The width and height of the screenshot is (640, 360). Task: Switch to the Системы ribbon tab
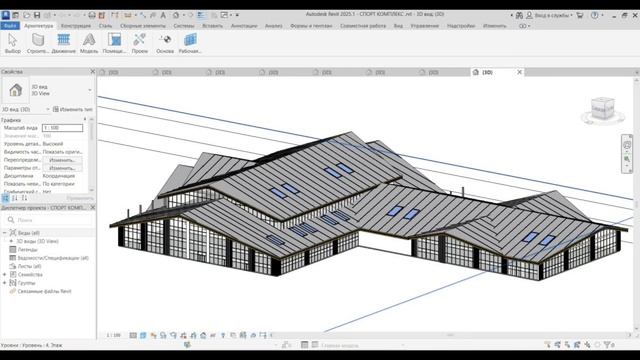[x=184, y=26]
